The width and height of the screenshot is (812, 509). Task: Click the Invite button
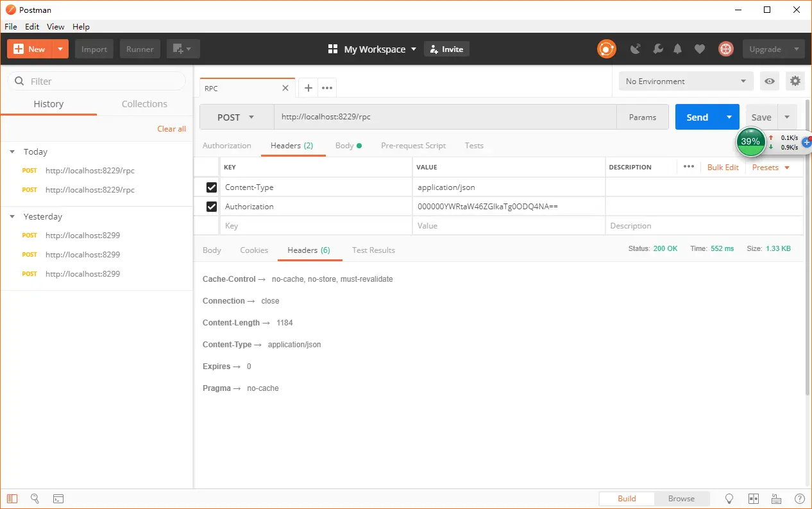click(446, 49)
